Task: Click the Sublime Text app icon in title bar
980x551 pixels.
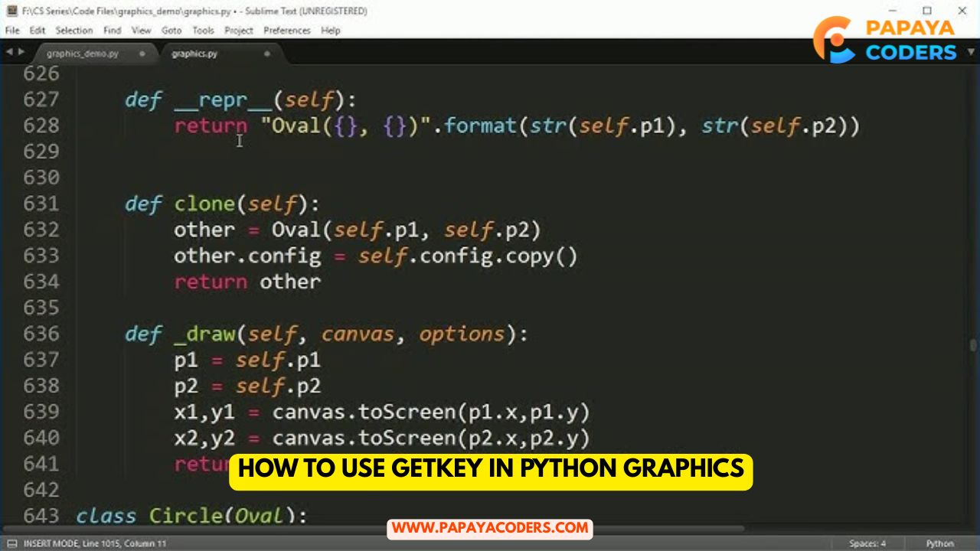Action: (x=11, y=11)
